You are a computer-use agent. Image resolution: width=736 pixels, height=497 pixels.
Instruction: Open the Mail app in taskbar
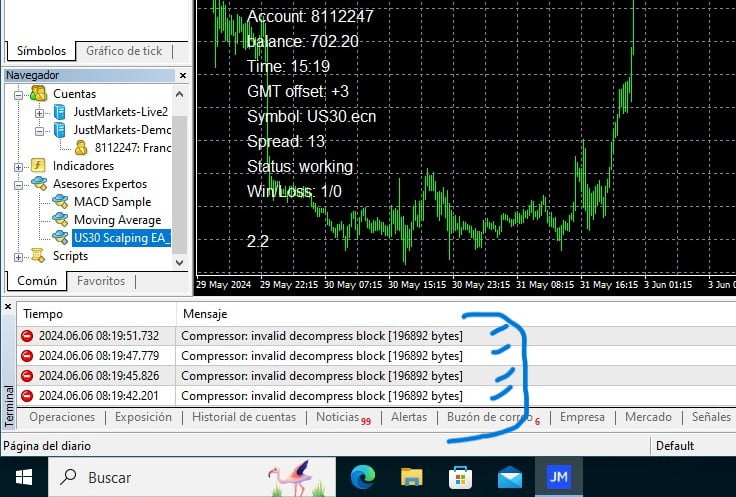[x=510, y=477]
